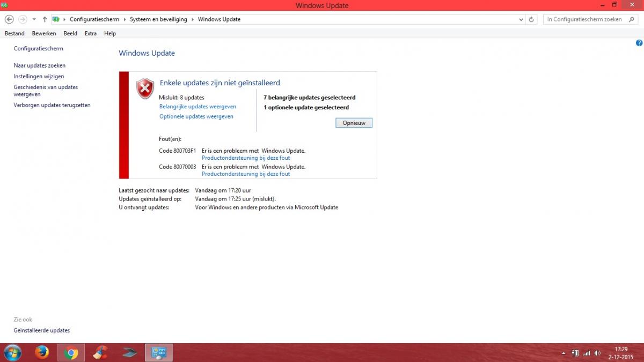Click the Windows Start button

point(12,352)
